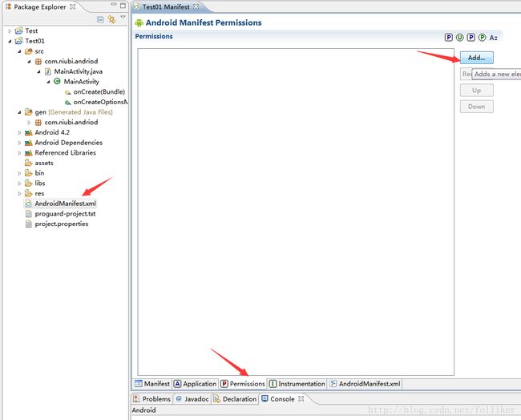Switch to the Manifest tab
The height and width of the screenshot is (420, 521).
[x=152, y=384]
